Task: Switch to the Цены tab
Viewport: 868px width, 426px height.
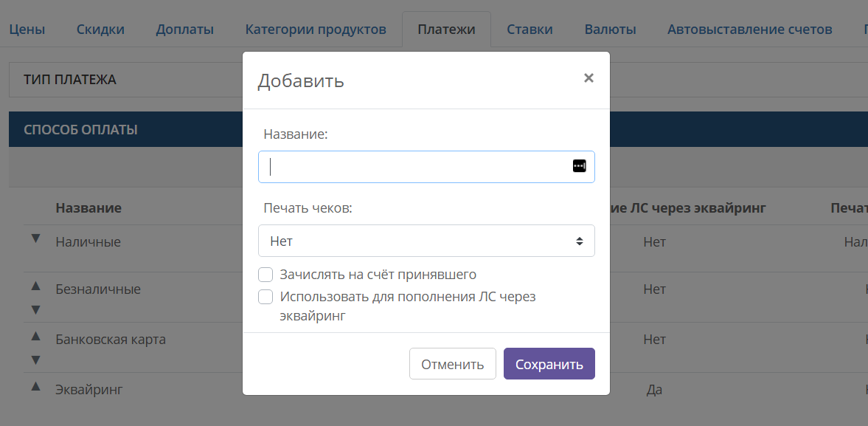Action: (27, 30)
